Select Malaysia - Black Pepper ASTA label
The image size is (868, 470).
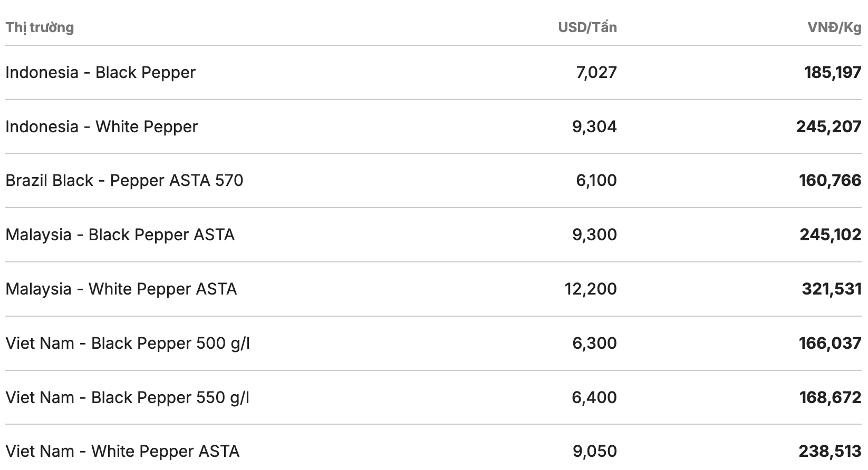120,235
